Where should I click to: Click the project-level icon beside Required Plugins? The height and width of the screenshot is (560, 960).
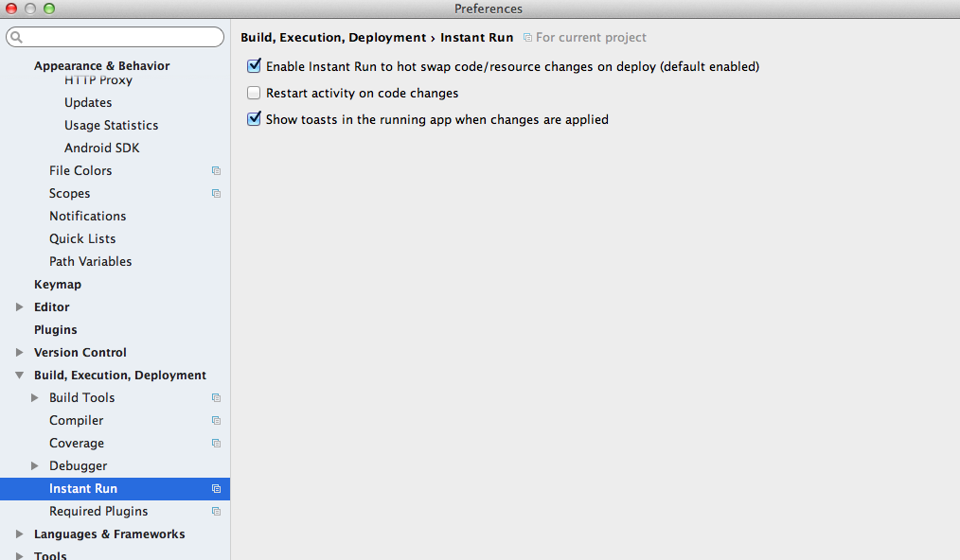[216, 512]
